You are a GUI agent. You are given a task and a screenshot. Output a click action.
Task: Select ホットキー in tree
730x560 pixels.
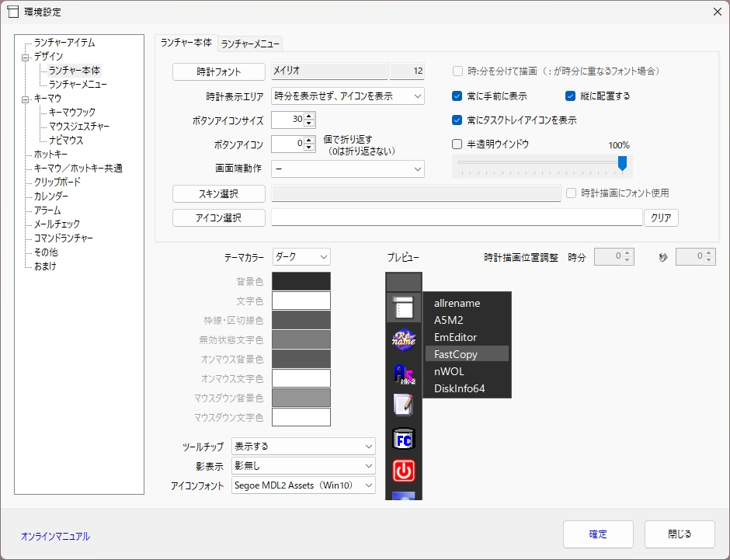coord(50,155)
